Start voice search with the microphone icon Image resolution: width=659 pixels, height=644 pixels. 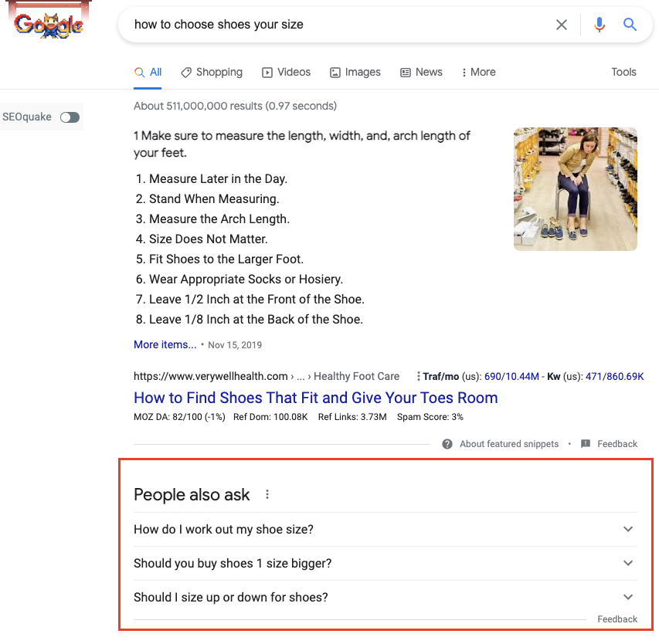pyautogui.click(x=599, y=25)
